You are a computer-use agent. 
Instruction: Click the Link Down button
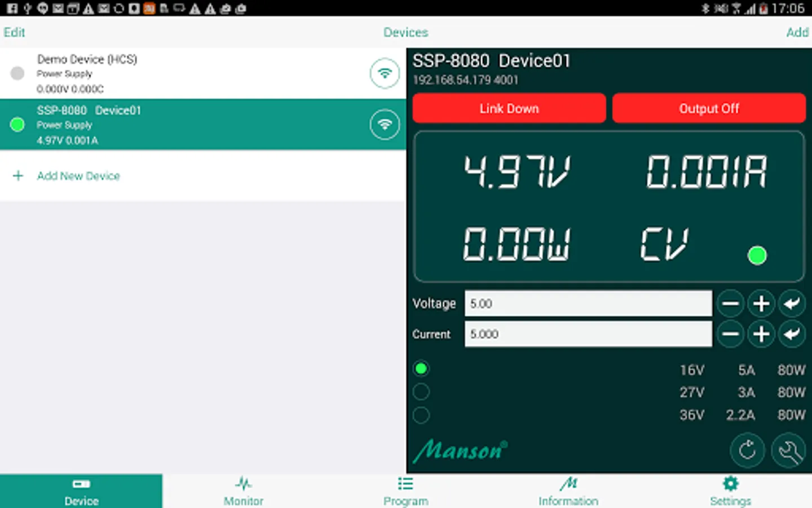[509, 108]
